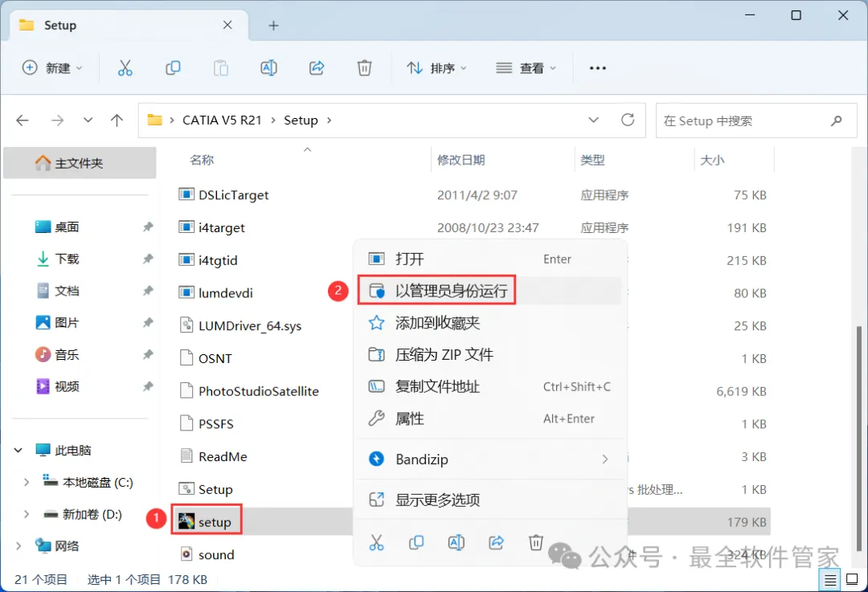Collapse the 此电脑 tree node
The image size is (868, 592).
[18, 451]
